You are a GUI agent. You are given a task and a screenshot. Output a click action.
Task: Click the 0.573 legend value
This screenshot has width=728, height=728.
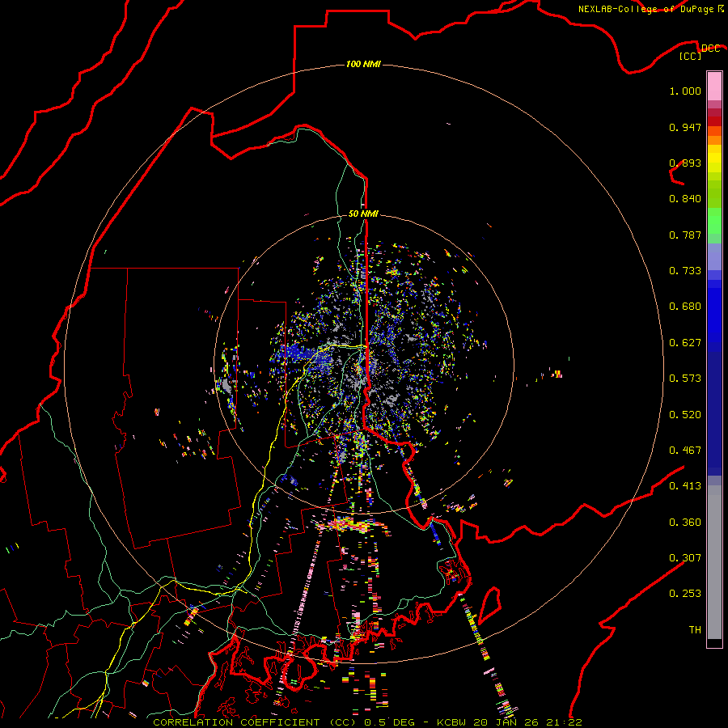[685, 379]
